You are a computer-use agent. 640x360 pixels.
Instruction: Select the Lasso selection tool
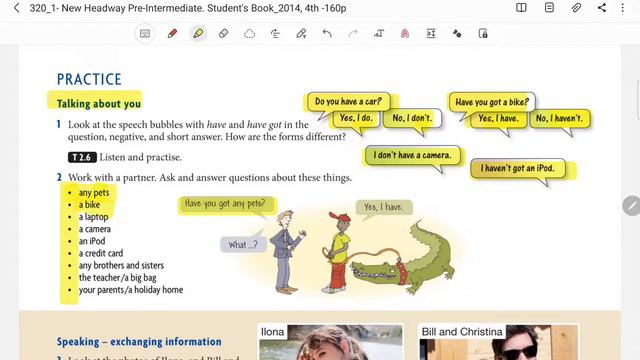(x=249, y=33)
